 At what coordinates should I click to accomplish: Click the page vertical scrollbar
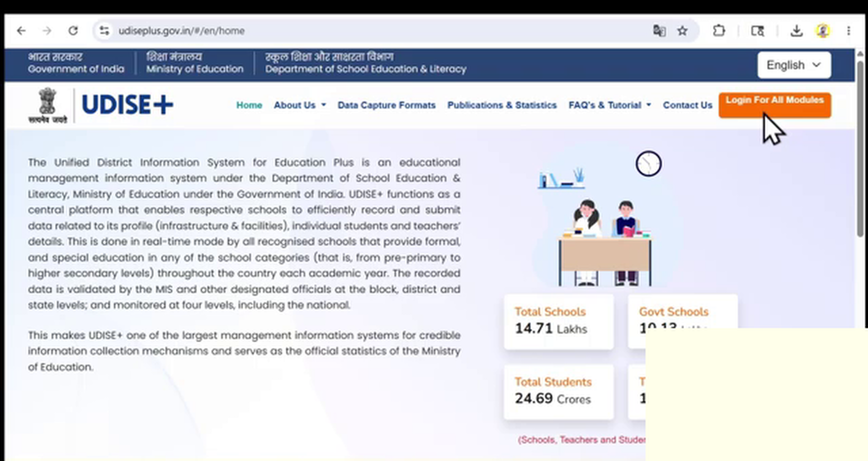click(x=860, y=149)
